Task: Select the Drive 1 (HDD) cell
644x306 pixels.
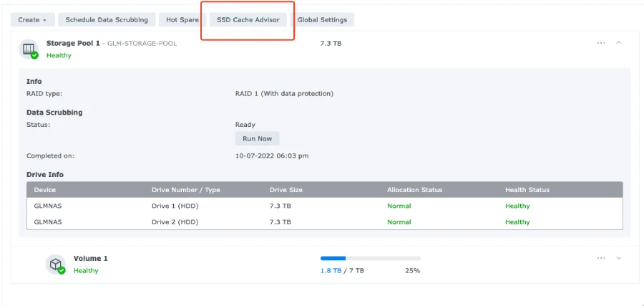Action: click(x=175, y=206)
